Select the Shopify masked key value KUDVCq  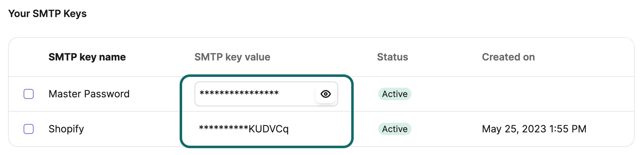(244, 129)
